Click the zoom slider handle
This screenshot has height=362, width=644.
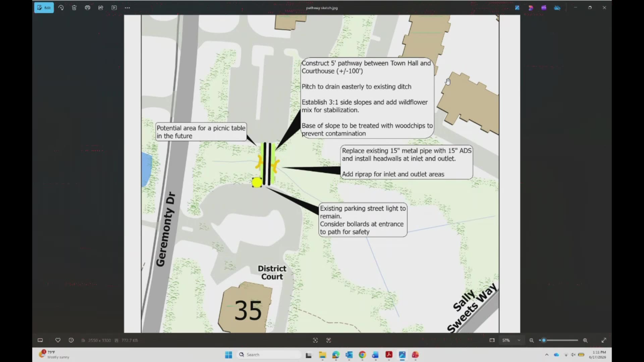[544, 340]
